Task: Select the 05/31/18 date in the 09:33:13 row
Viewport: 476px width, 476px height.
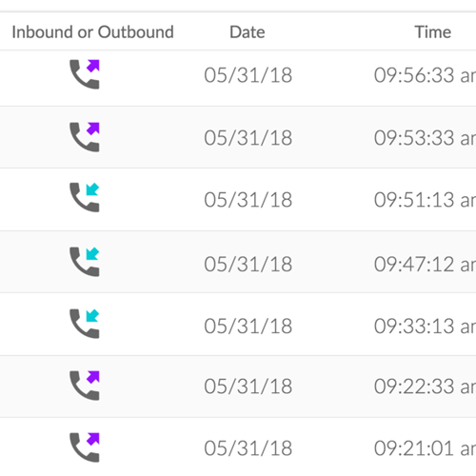Action: pos(248,327)
